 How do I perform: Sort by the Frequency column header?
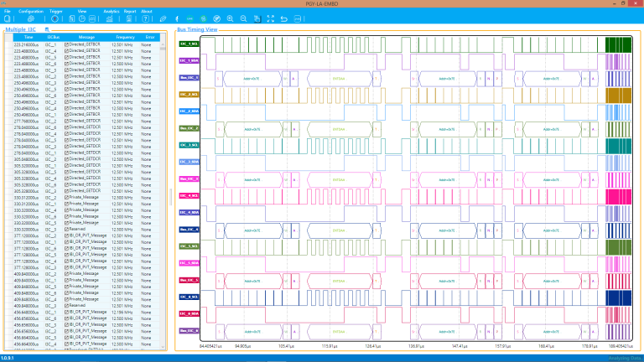pyautogui.click(x=125, y=37)
